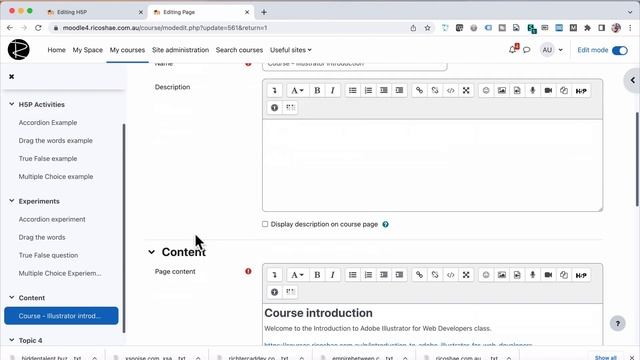Insert image in Page content editor
Viewport: 640px width, 360px height.
coord(501,275)
